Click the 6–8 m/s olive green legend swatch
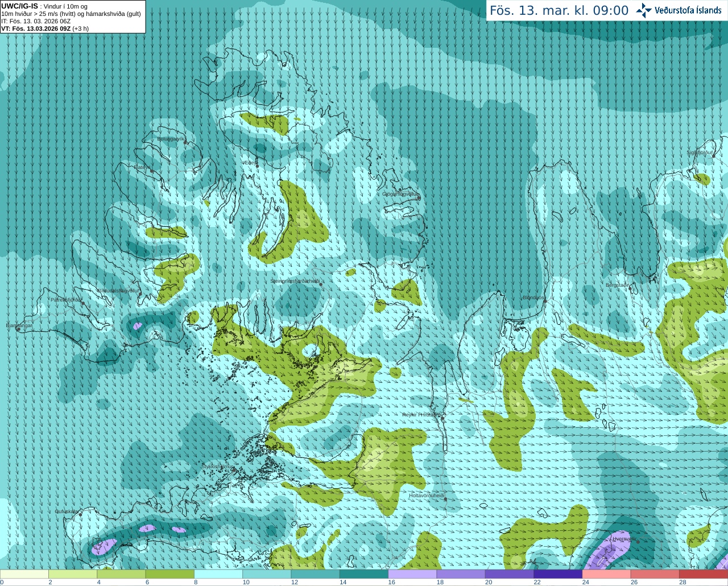Screen dimensions: 728x586 pyautogui.click(x=170, y=574)
